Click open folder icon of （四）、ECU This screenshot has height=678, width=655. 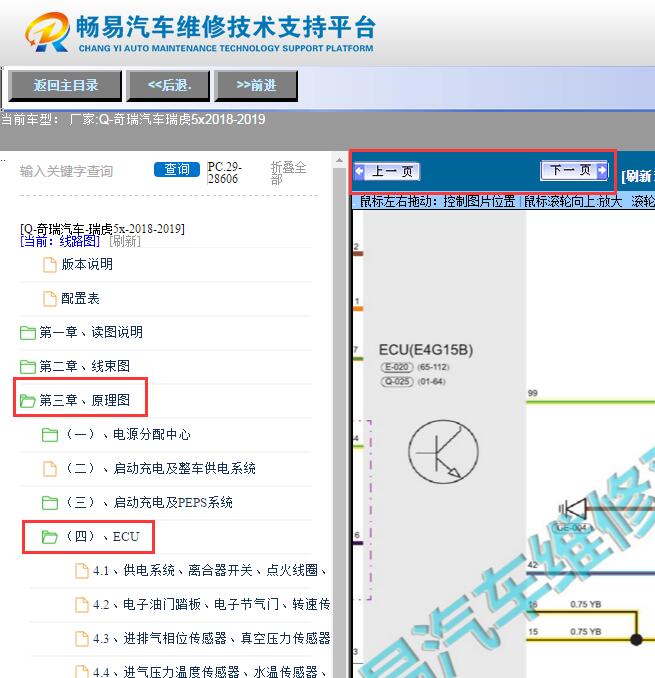click(x=50, y=537)
